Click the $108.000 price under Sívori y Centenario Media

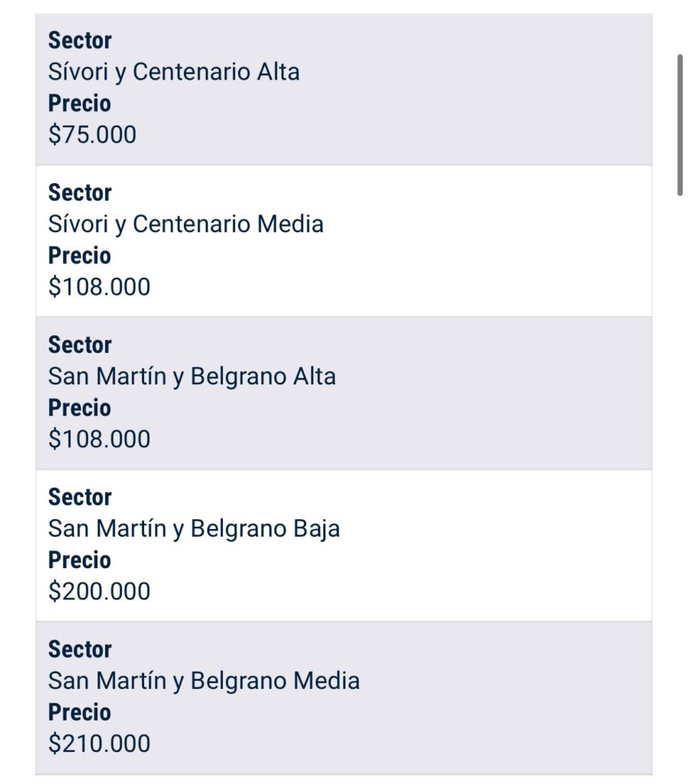point(99,286)
